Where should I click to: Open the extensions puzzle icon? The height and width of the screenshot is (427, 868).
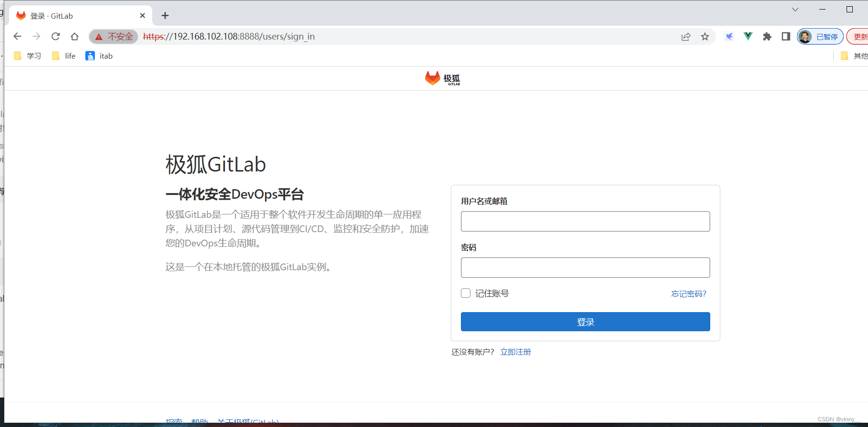[x=767, y=36]
